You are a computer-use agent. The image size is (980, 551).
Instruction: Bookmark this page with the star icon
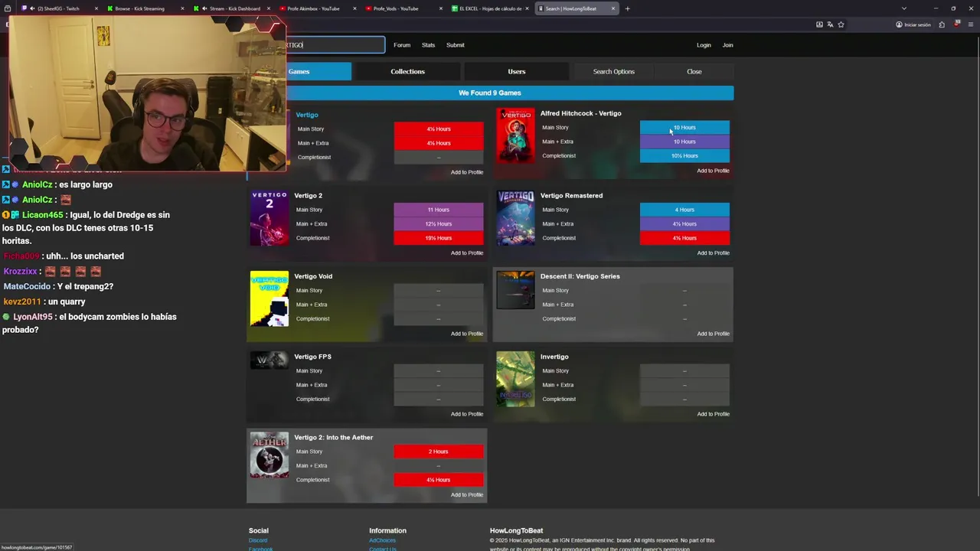[x=841, y=24]
